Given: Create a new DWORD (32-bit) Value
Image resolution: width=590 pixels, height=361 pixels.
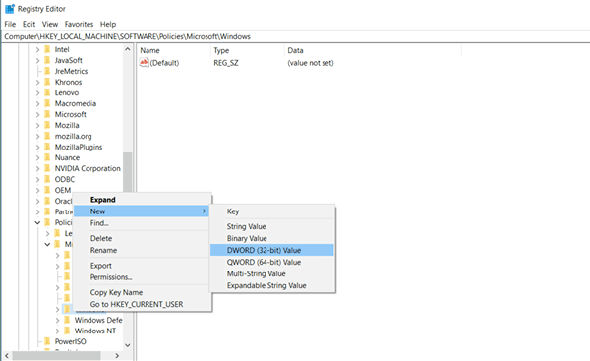Looking at the screenshot, I should coord(272,250).
